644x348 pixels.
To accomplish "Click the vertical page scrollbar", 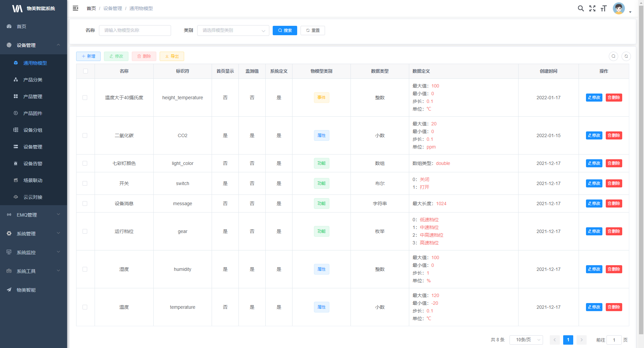I will (641, 168).
